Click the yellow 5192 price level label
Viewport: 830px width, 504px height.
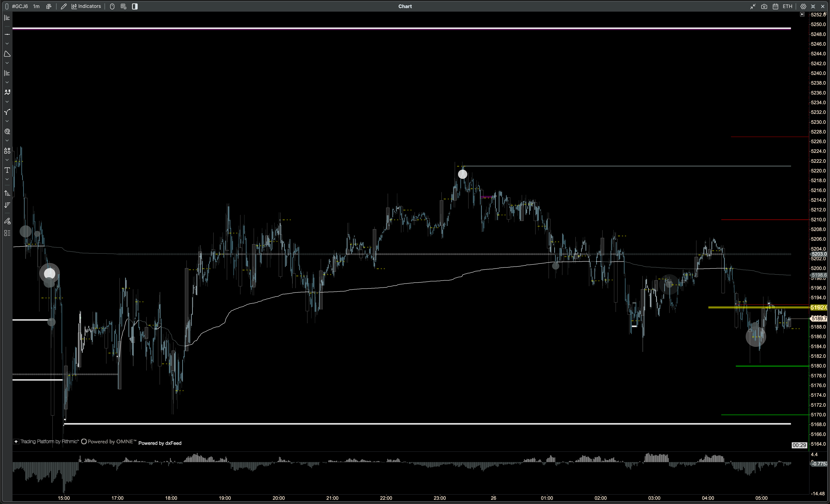[818, 308]
